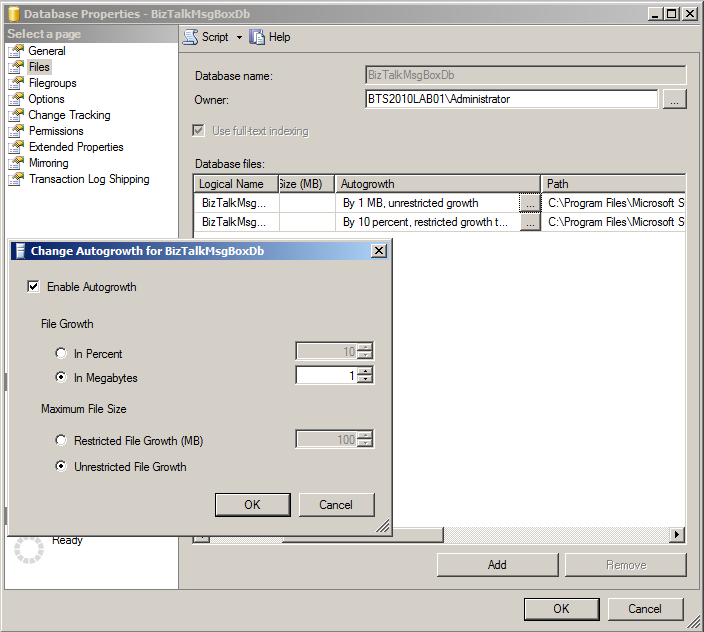Open the Options page
The image size is (704, 632).
(46, 99)
